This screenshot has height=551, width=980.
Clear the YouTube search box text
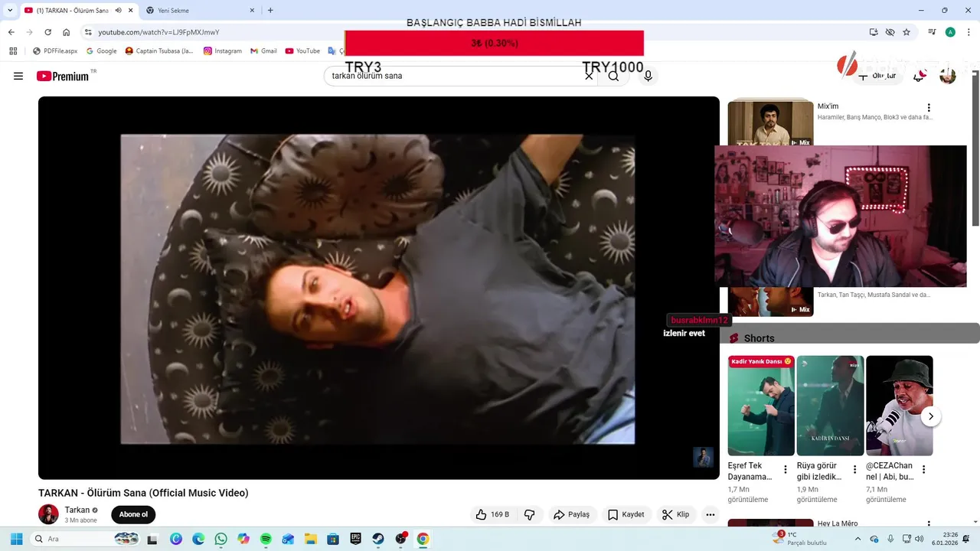(x=589, y=76)
